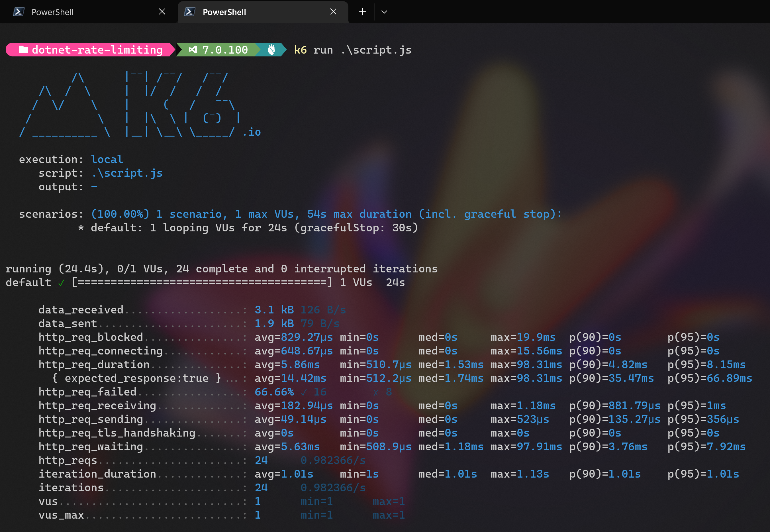The width and height of the screenshot is (770, 532).
Task: Switch to the first PowerShell tab
Action: [x=88, y=12]
